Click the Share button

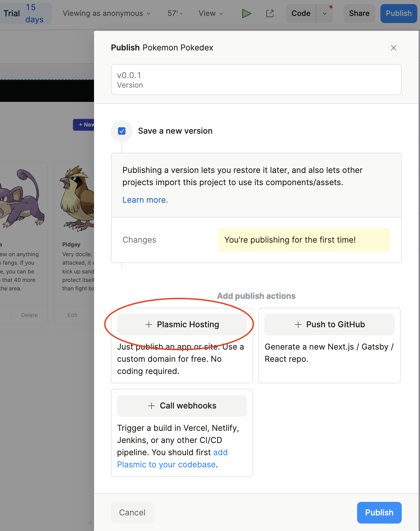[x=359, y=14]
